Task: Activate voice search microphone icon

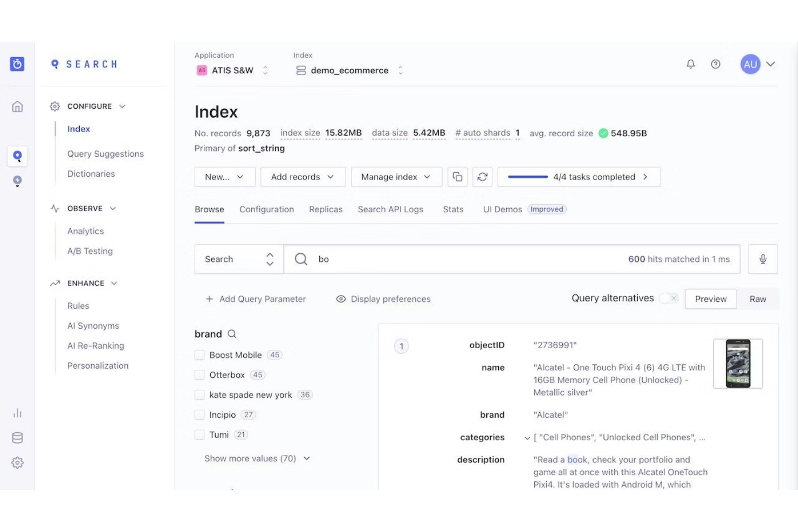Action: pos(762,259)
